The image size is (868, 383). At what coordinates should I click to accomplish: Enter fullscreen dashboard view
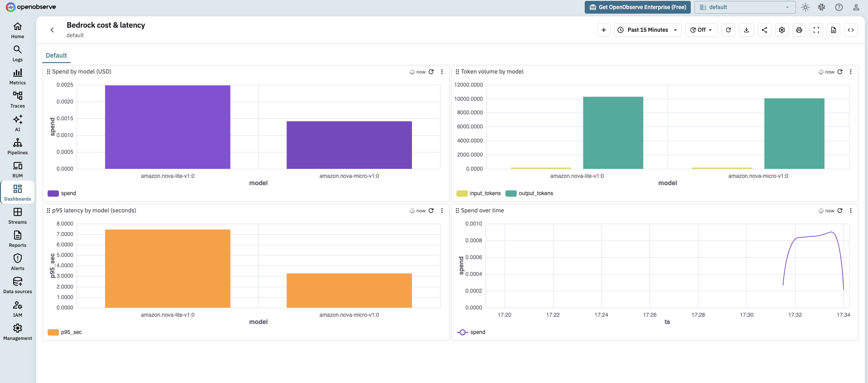pyautogui.click(x=816, y=30)
